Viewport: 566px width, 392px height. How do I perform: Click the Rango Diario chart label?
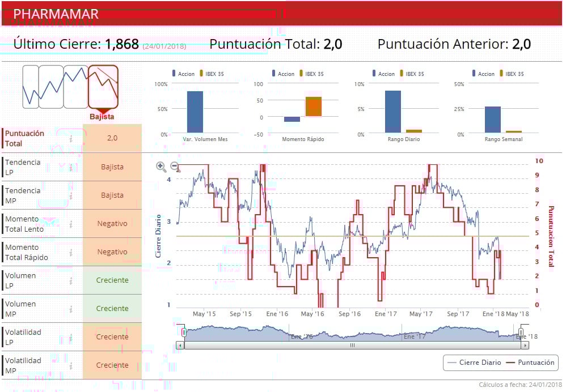tap(404, 139)
